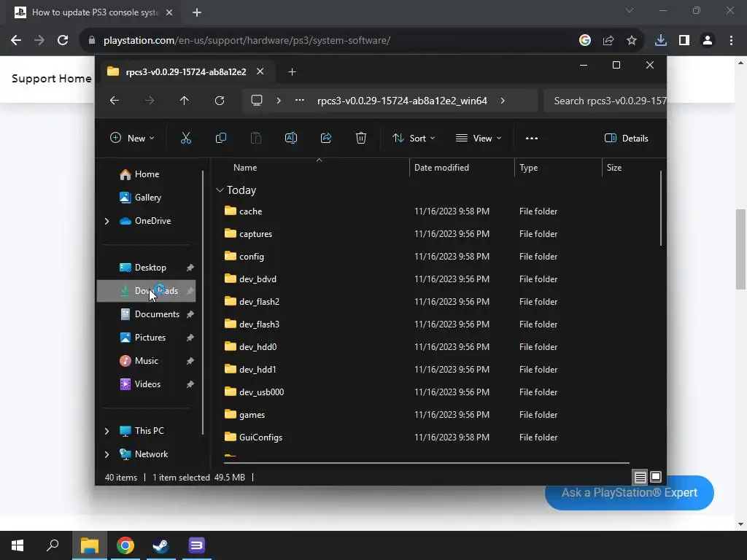Close the rpcs3 Explorer tab

[260, 71]
